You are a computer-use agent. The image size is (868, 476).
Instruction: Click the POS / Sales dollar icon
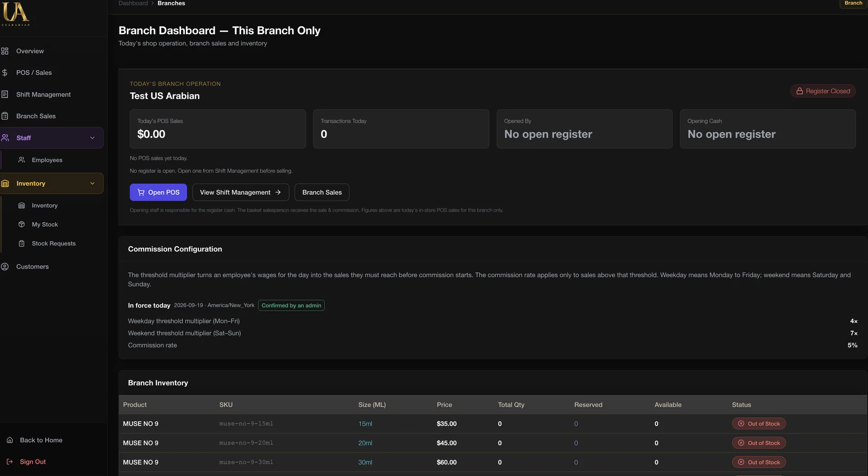click(x=5, y=73)
